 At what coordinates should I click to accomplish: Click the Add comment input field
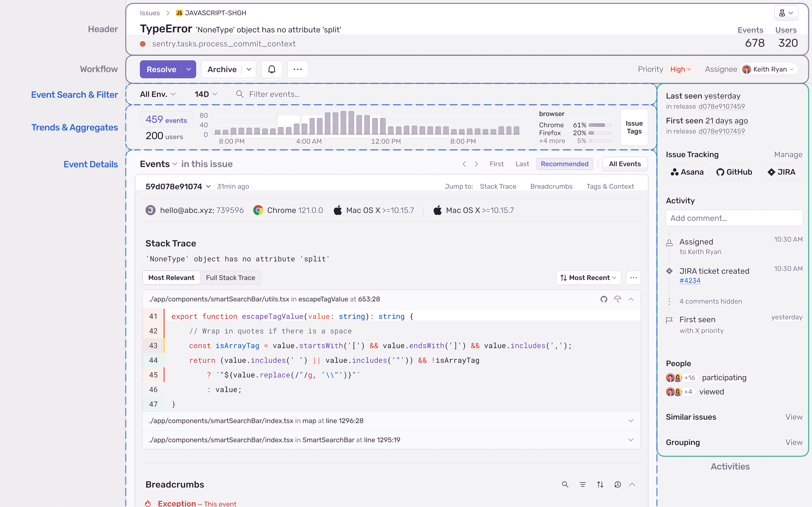coord(734,218)
